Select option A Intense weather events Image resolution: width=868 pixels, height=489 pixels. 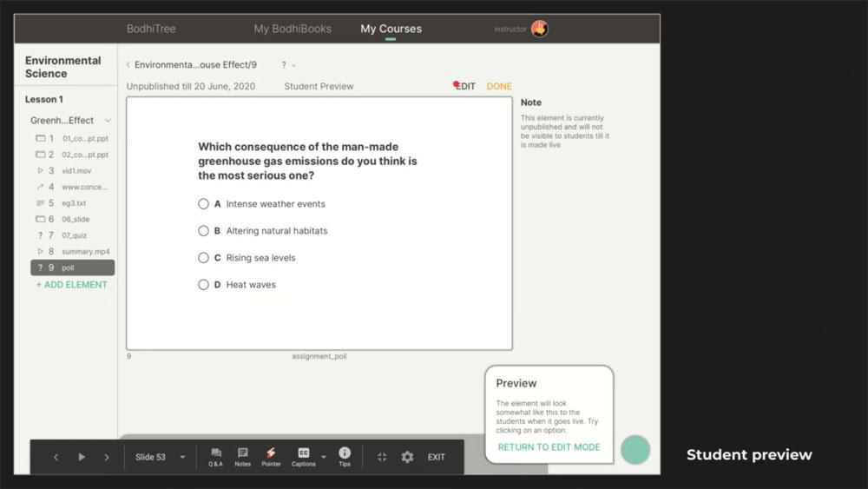pyautogui.click(x=203, y=204)
